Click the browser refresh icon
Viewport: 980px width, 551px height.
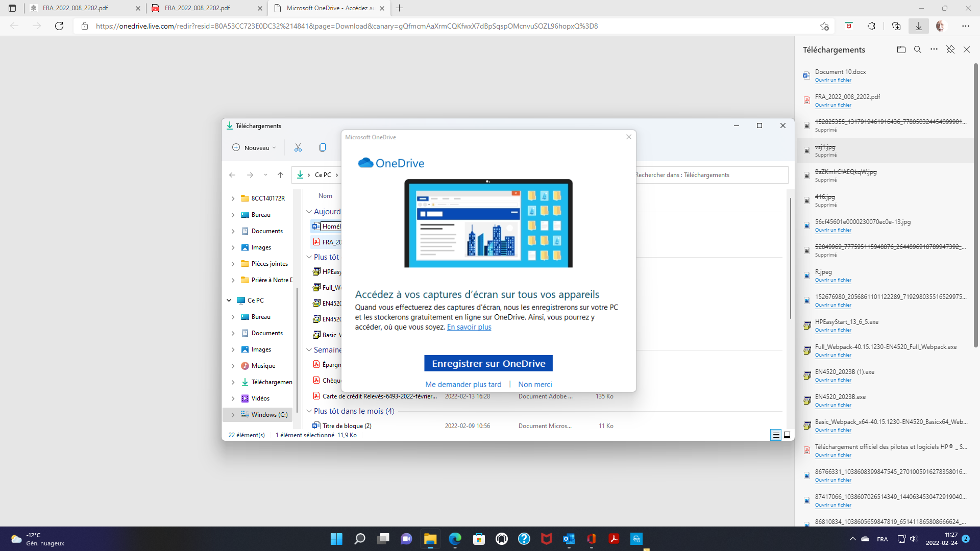[x=59, y=26]
